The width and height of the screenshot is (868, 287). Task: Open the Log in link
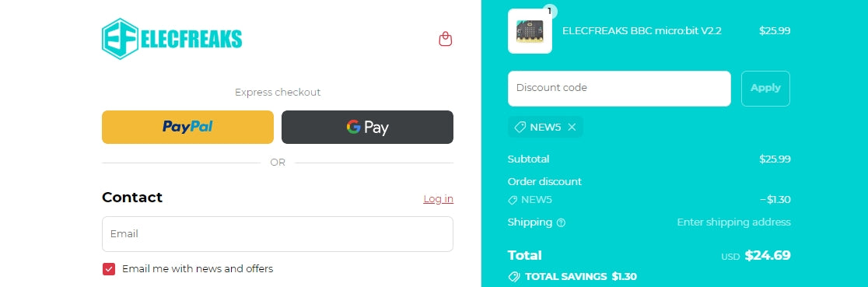click(439, 198)
